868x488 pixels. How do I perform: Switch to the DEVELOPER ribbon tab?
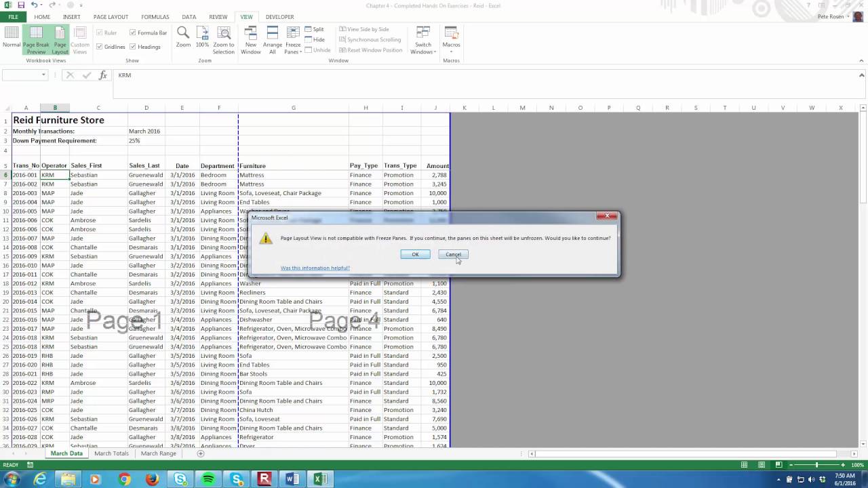tap(279, 17)
